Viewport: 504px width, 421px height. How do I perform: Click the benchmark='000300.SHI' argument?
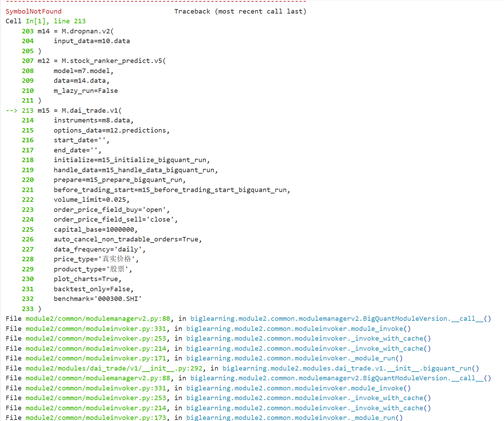point(97,299)
